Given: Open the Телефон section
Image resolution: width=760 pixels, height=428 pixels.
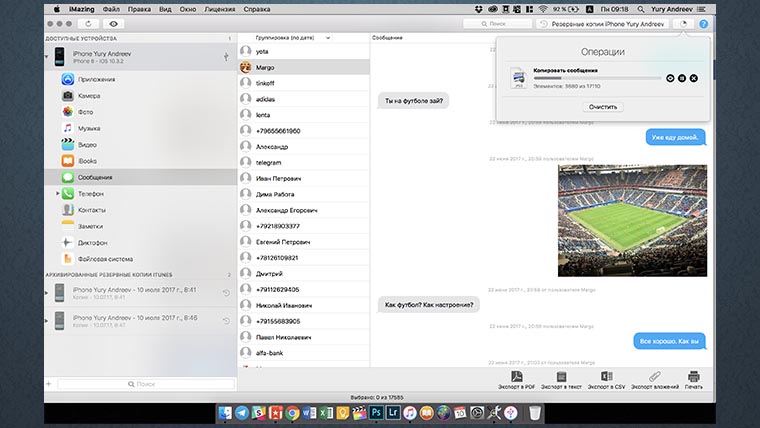Looking at the screenshot, I should tap(141, 194).
